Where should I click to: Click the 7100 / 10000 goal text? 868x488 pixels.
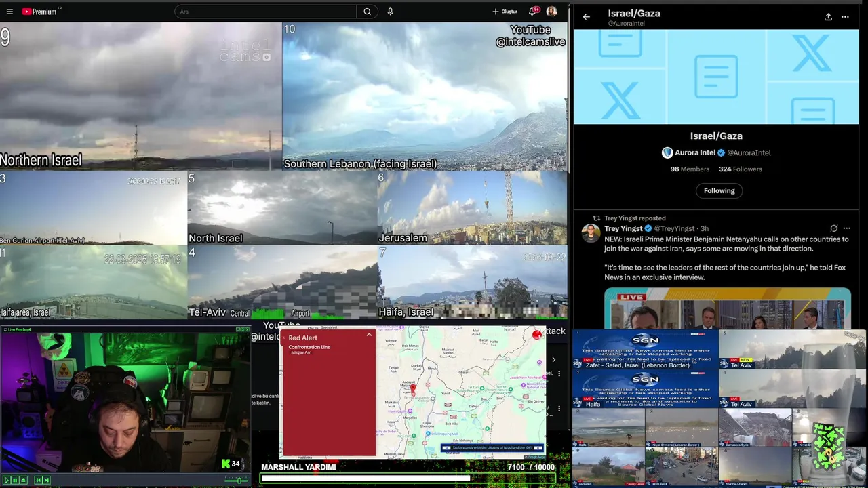point(530,467)
